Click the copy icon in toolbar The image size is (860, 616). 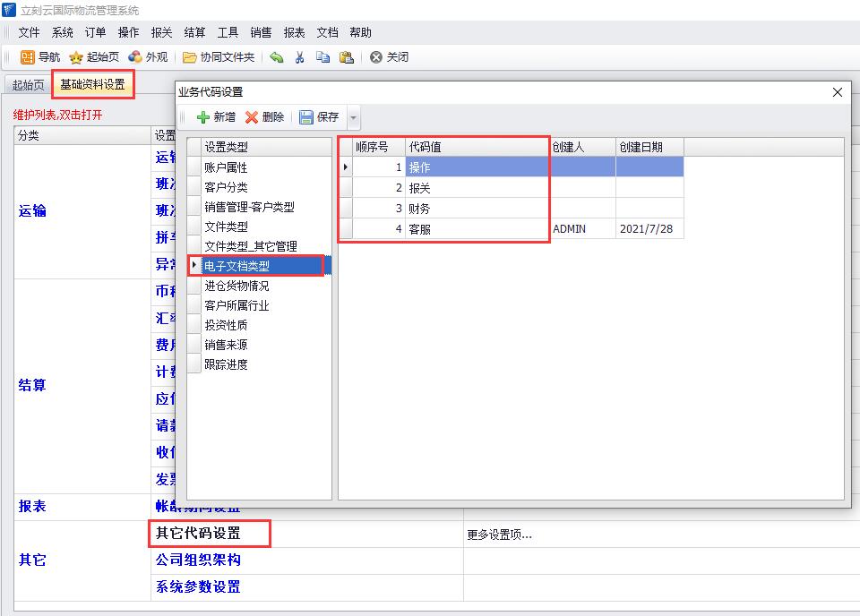(322, 57)
